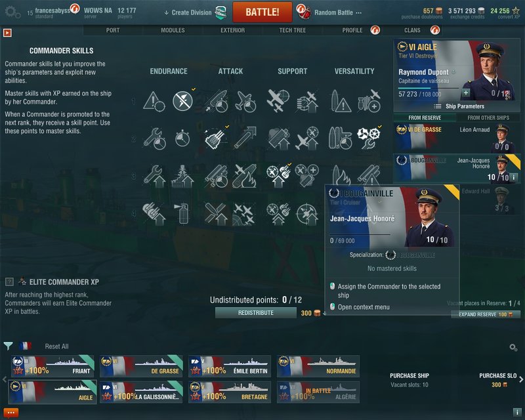The image size is (525, 420).
Task: Select the Priority Target skill icon
Action: coord(154,101)
